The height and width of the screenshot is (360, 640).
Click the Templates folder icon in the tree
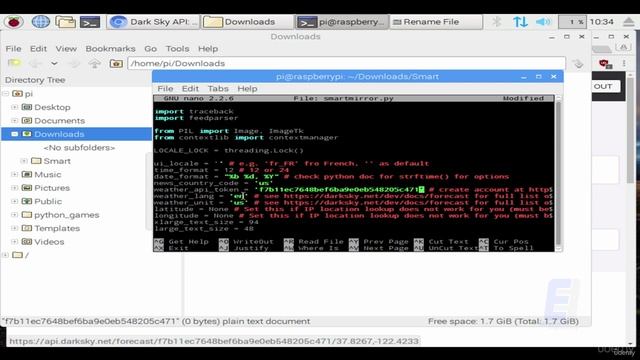[27, 228]
